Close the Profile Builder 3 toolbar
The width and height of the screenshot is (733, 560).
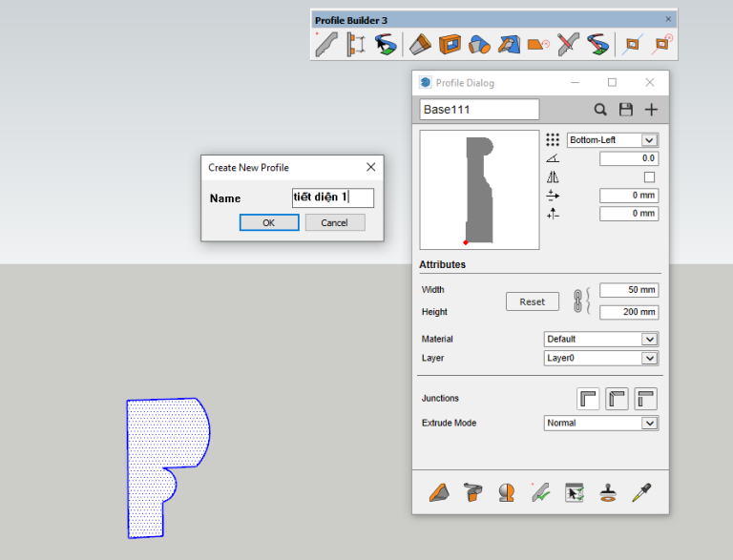point(668,19)
